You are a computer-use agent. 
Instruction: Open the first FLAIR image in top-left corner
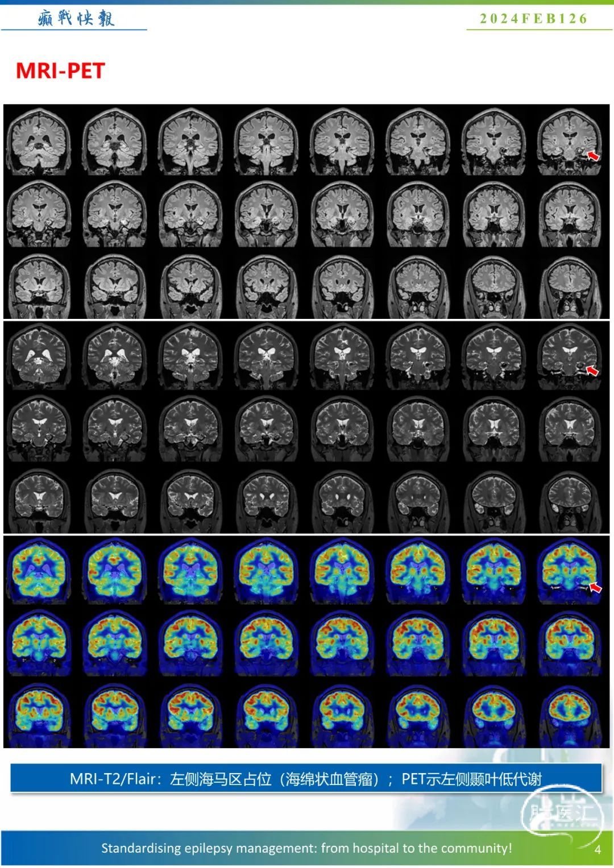(39, 141)
